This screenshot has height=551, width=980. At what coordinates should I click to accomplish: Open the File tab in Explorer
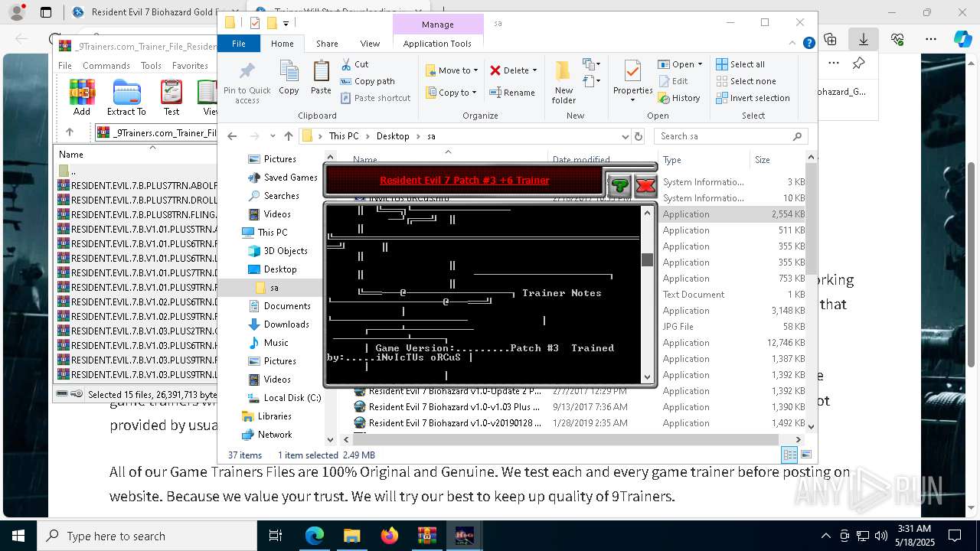pos(239,44)
